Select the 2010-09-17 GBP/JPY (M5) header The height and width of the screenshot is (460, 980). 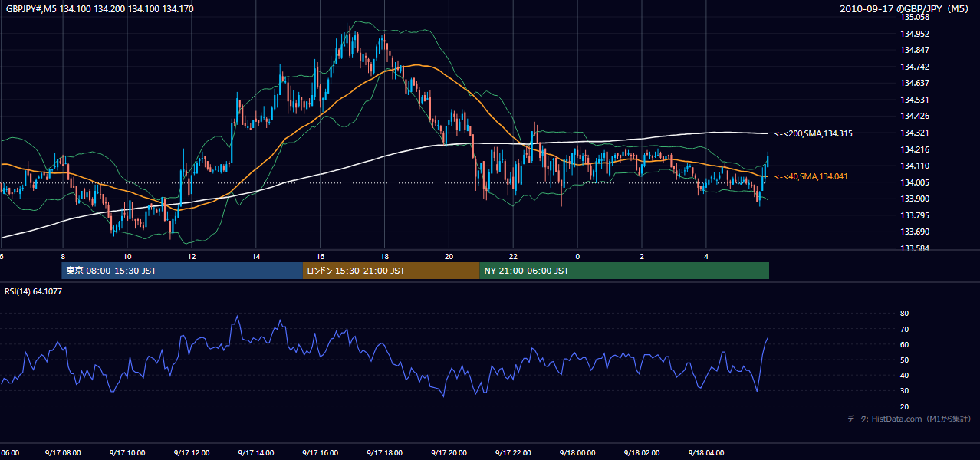click(906, 9)
